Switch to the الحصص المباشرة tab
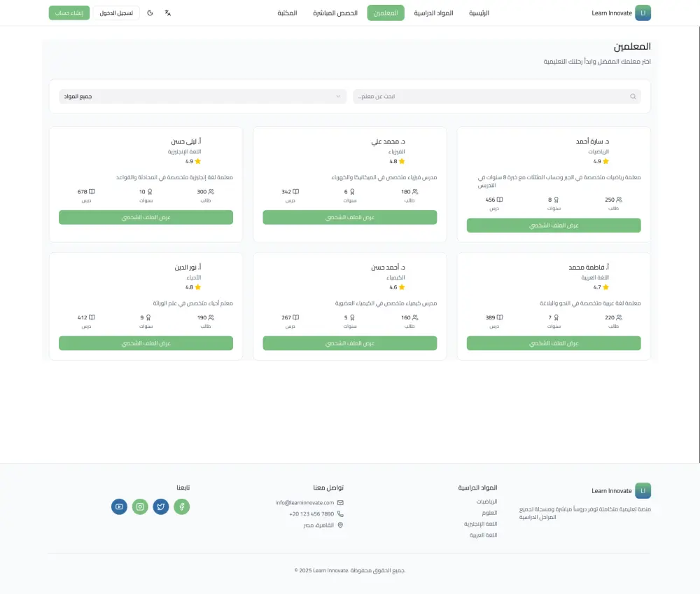 336,13
